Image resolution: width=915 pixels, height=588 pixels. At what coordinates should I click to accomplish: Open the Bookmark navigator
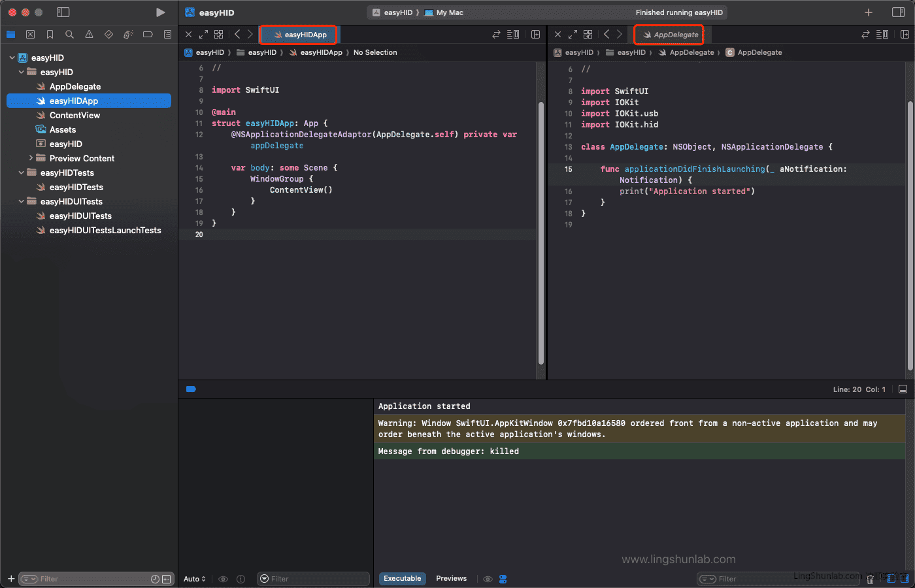point(50,35)
